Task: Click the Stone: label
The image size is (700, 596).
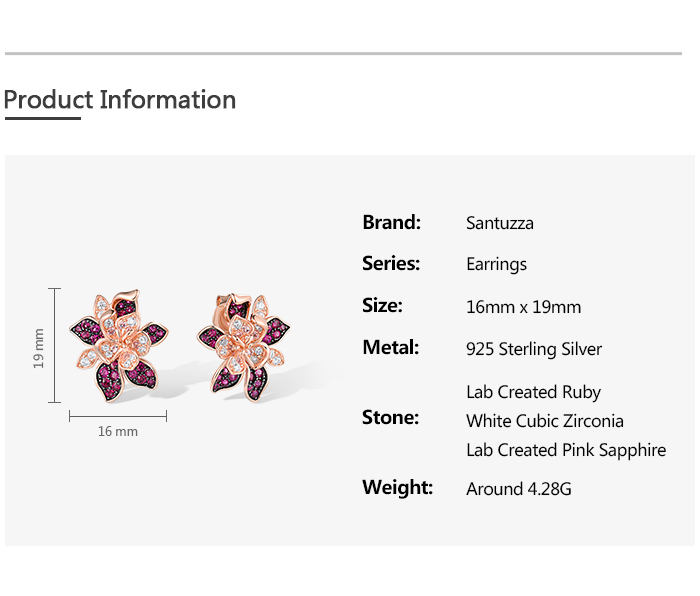Action: coord(390,418)
